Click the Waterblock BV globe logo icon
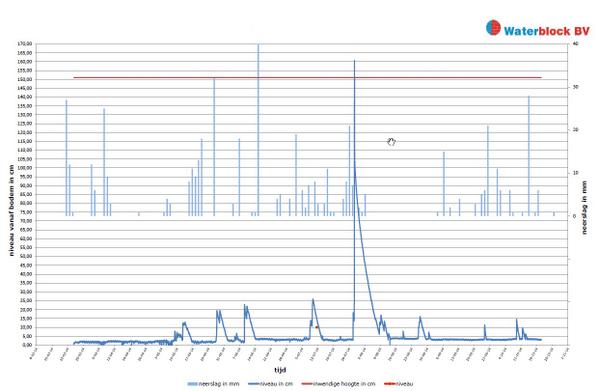Screen dimensions: 599x391 coord(493,28)
